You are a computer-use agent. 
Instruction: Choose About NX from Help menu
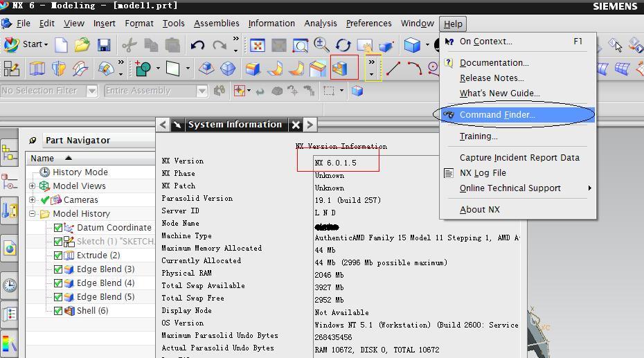[x=517, y=209]
